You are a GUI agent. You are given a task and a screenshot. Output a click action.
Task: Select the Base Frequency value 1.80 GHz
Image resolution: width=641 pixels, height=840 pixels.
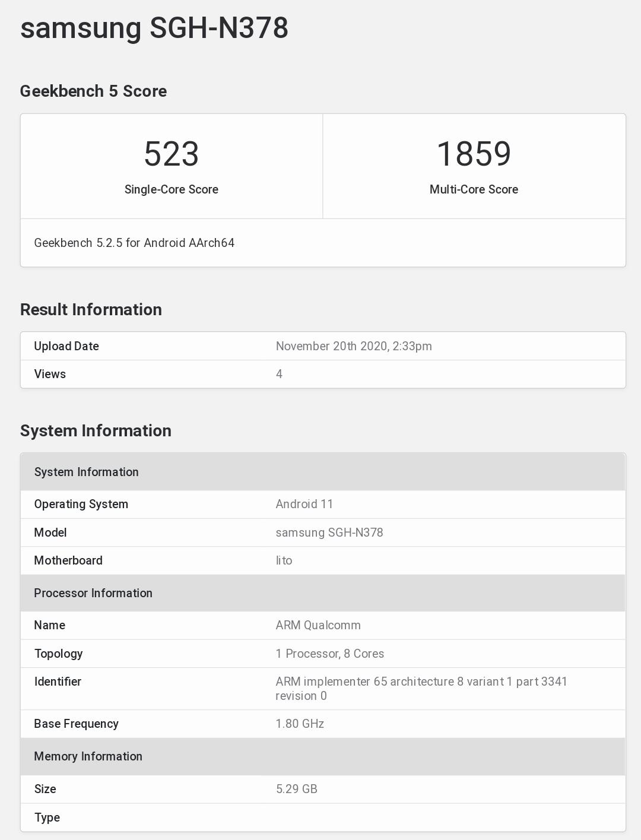coord(299,724)
